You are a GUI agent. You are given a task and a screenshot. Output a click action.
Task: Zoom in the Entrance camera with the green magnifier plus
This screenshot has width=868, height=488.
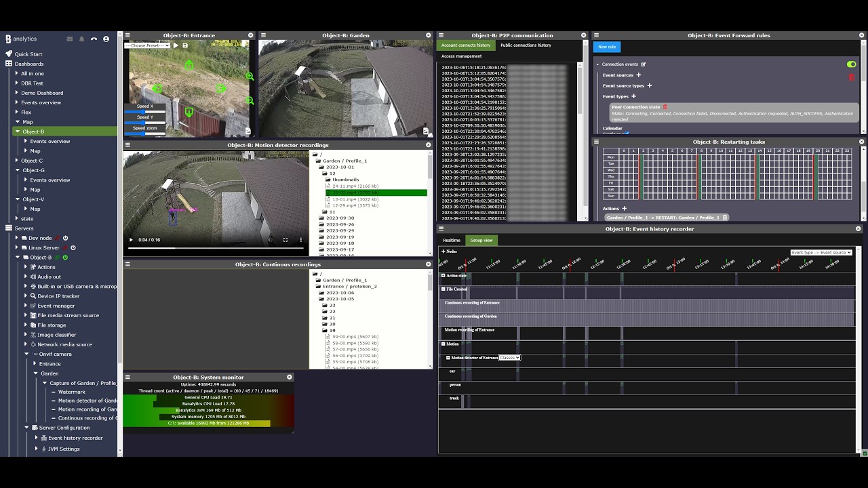250,77
